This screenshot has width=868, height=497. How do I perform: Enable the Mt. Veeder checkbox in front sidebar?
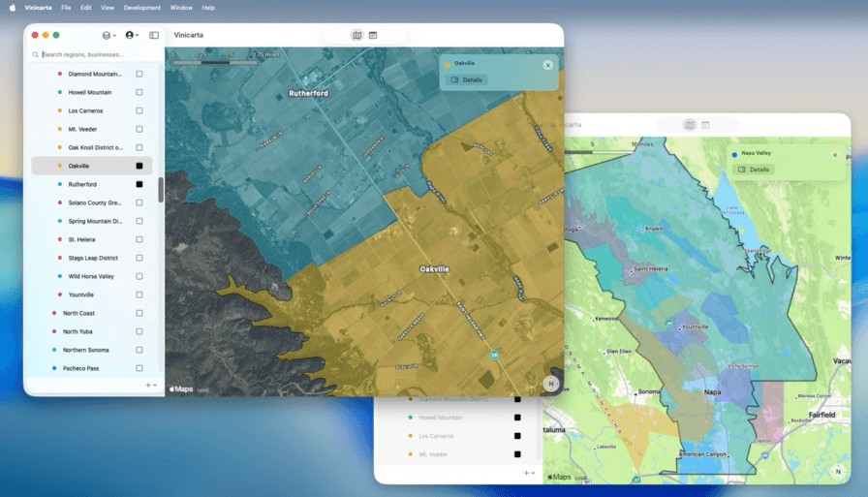click(x=139, y=129)
